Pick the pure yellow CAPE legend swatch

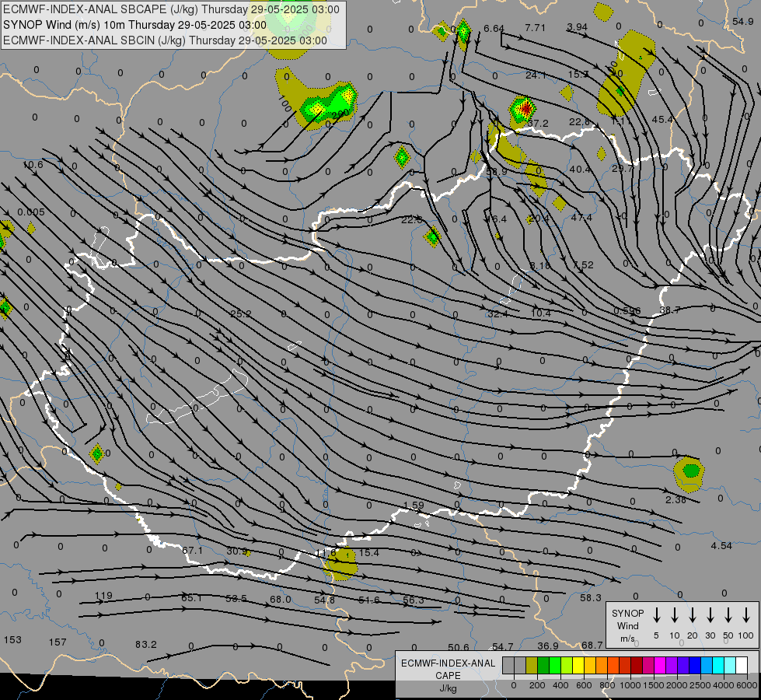click(x=578, y=666)
